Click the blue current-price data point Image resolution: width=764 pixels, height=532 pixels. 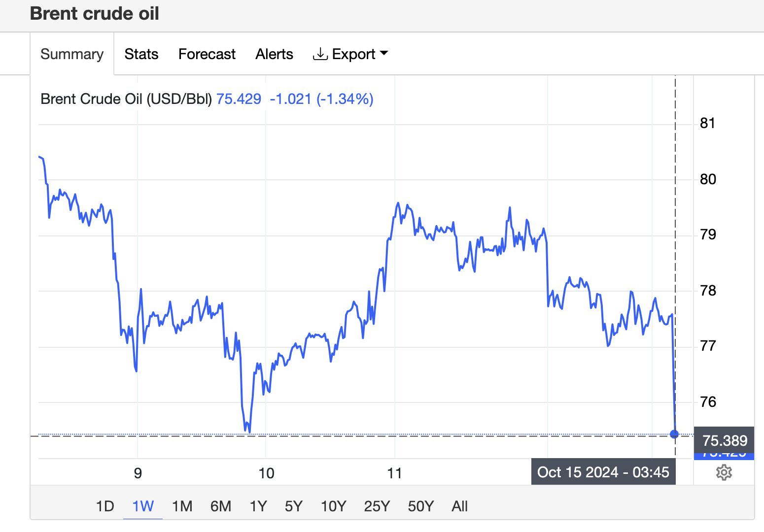[x=675, y=434]
